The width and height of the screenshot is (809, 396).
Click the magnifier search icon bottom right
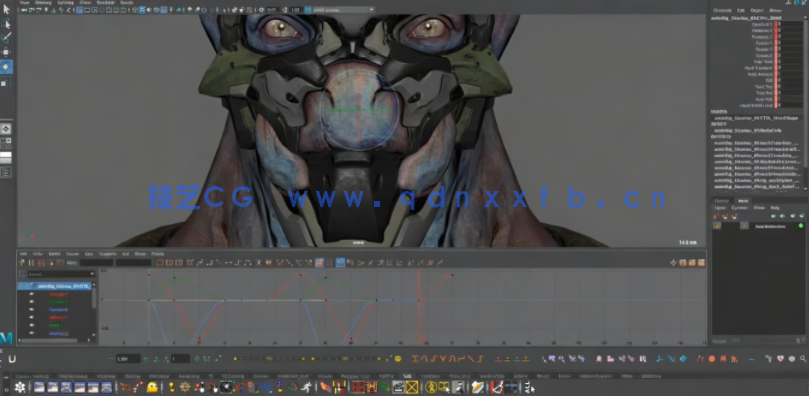coord(803,358)
